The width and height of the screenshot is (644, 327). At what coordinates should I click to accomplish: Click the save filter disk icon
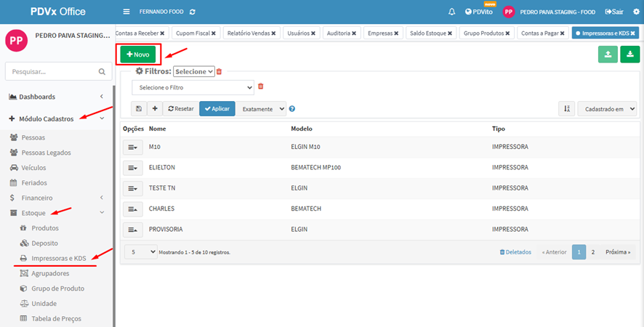point(138,108)
